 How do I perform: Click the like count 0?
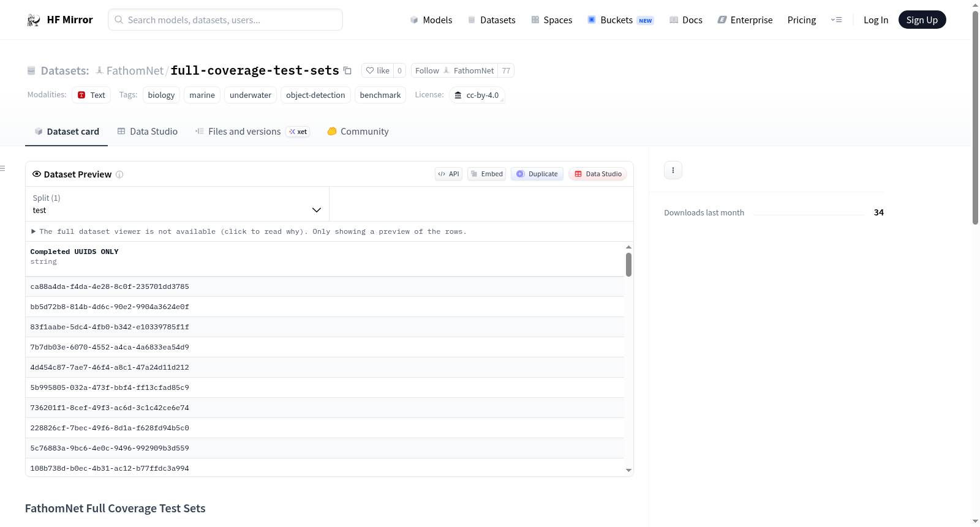click(400, 70)
